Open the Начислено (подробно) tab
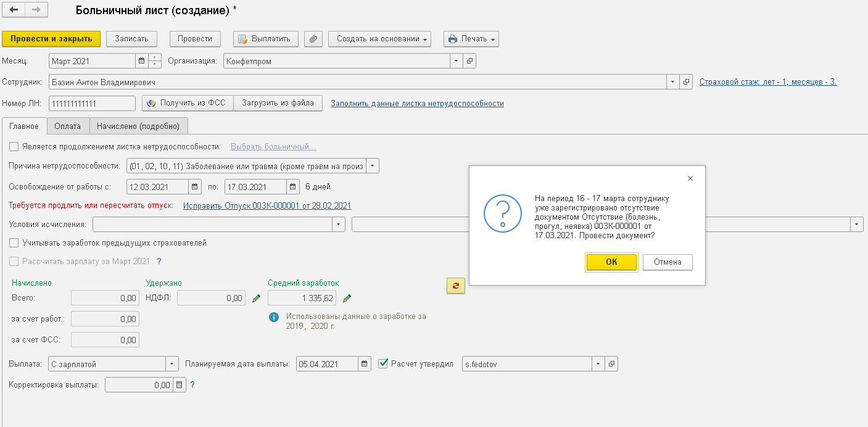The width and height of the screenshot is (868, 427). tap(138, 126)
